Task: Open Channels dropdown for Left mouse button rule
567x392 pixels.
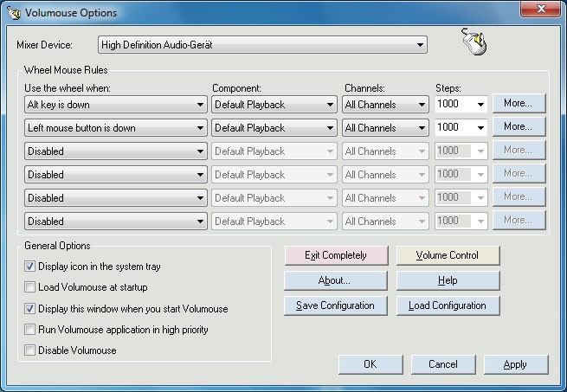Action: click(x=385, y=128)
